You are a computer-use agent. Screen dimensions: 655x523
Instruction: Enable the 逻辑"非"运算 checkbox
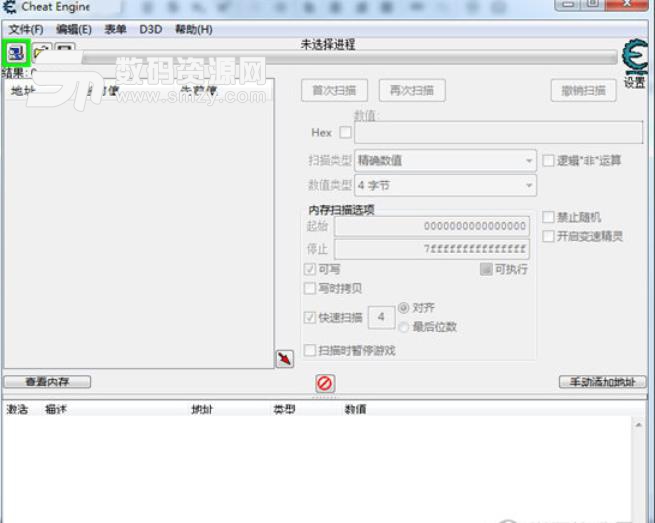(x=548, y=160)
